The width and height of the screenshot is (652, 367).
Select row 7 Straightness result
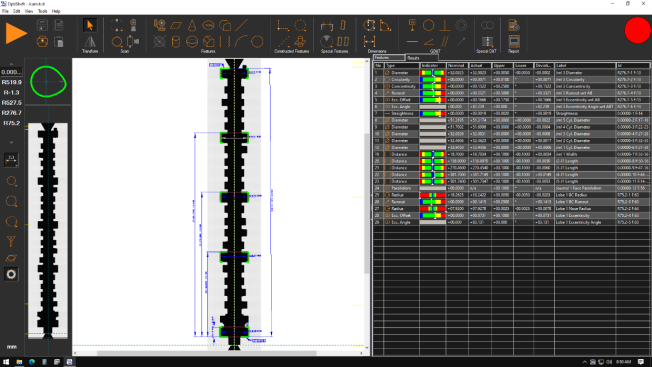click(x=511, y=113)
